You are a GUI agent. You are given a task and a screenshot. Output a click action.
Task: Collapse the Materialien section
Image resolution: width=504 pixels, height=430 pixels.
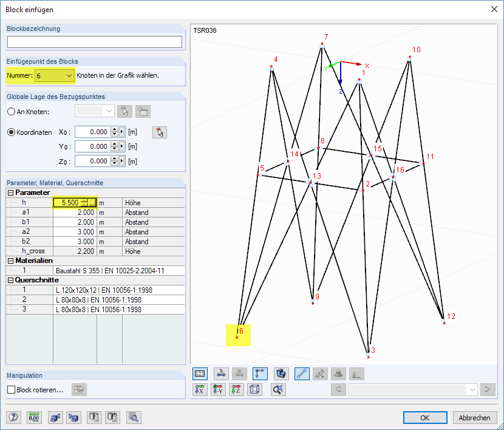click(x=10, y=261)
